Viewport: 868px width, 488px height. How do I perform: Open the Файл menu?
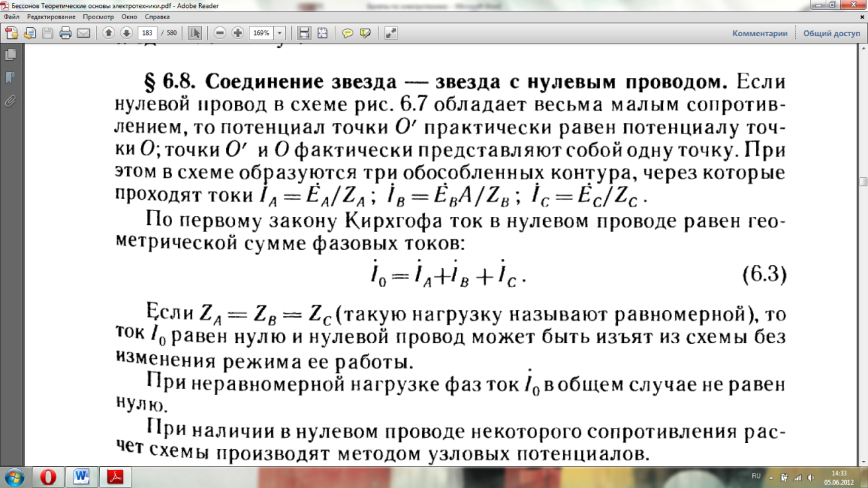pyautogui.click(x=11, y=17)
